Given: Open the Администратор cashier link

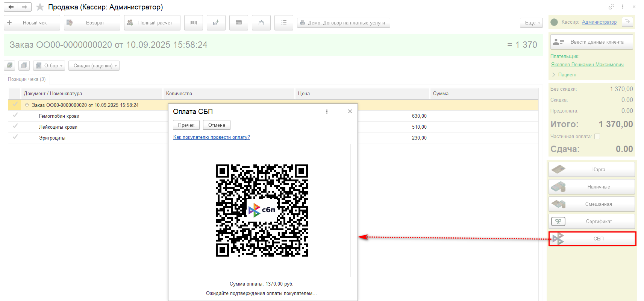Looking at the screenshot, I should point(599,22).
